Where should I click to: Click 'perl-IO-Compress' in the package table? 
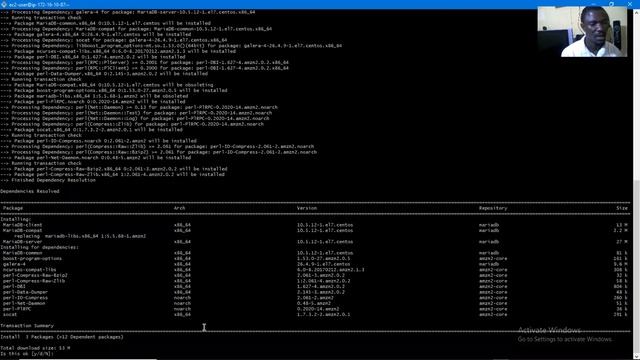point(25,298)
